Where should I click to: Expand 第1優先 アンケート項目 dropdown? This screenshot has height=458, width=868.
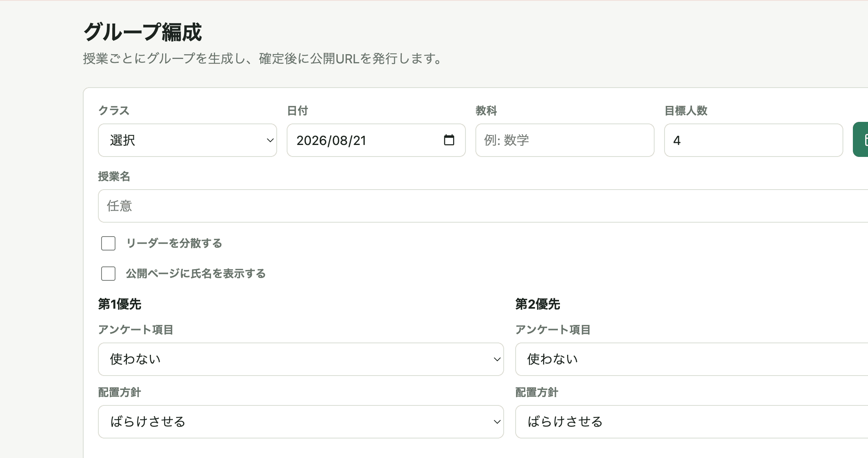pyautogui.click(x=301, y=359)
